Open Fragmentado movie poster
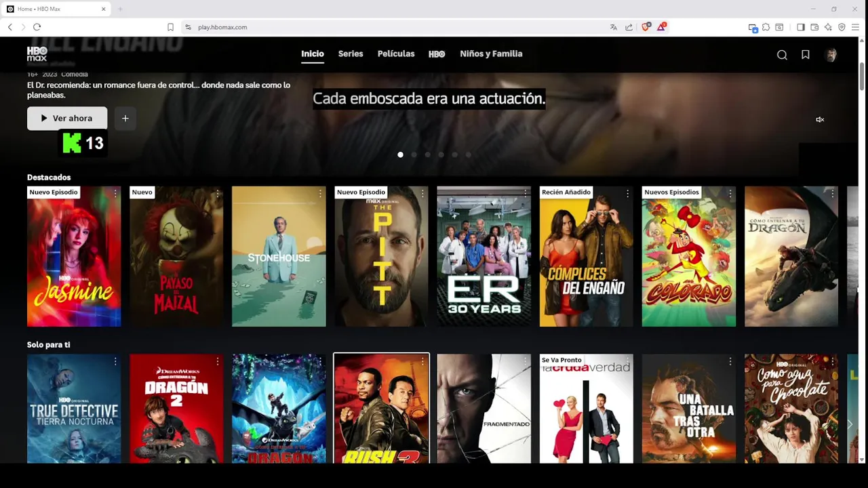 (x=484, y=408)
